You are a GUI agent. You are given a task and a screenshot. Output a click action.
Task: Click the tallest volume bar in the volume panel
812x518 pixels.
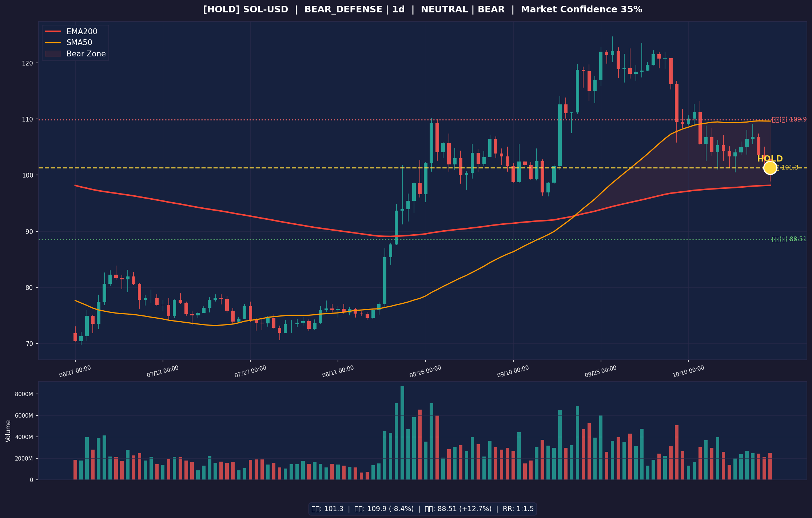coord(402,433)
